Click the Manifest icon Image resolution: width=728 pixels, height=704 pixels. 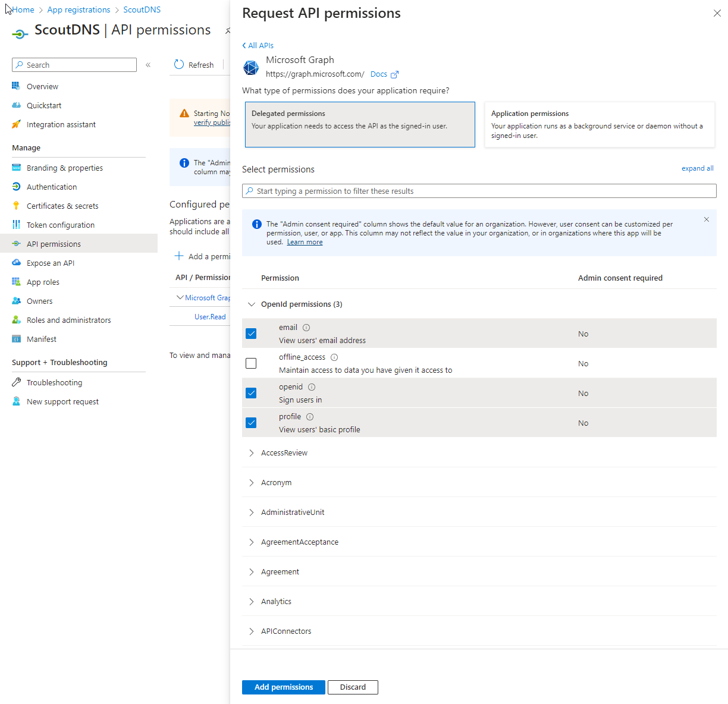[x=16, y=339]
